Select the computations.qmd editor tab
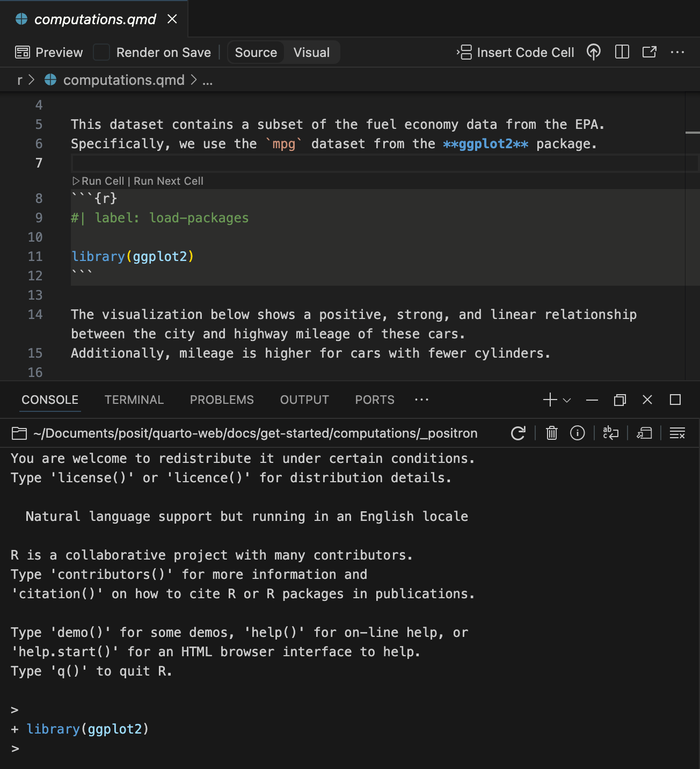This screenshot has width=700, height=769. pos(94,19)
